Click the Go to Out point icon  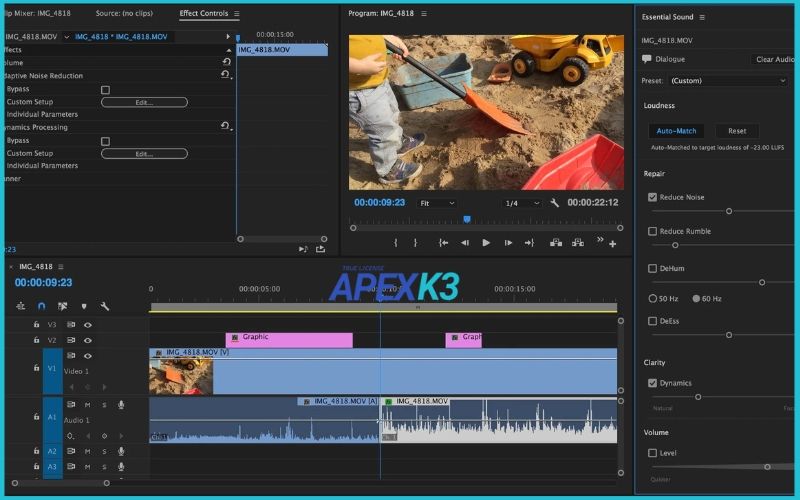529,243
